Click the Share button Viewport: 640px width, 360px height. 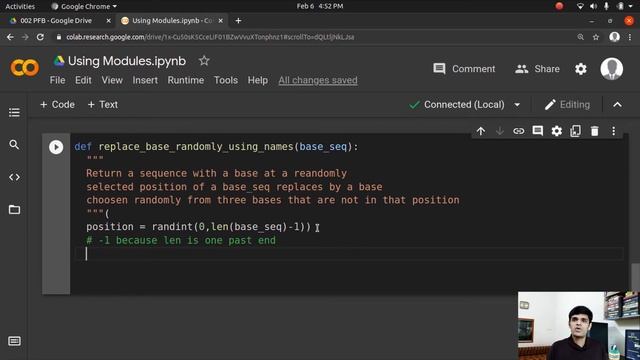coord(537,69)
